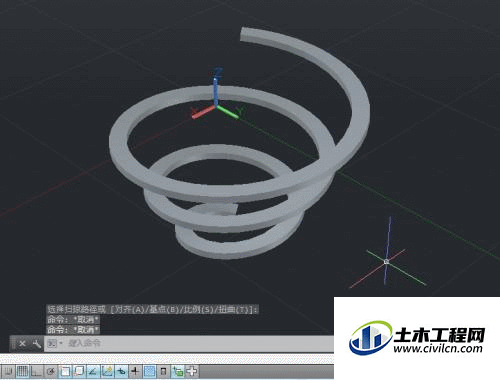This screenshot has height=380, width=500.
Task: Toggle Transparency display icon
Action: pos(164,371)
